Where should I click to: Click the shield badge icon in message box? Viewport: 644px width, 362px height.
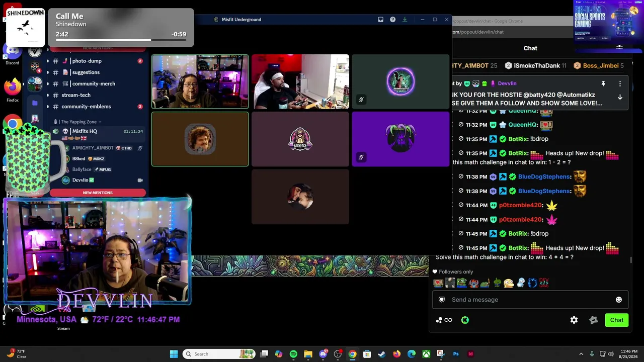[442, 300]
